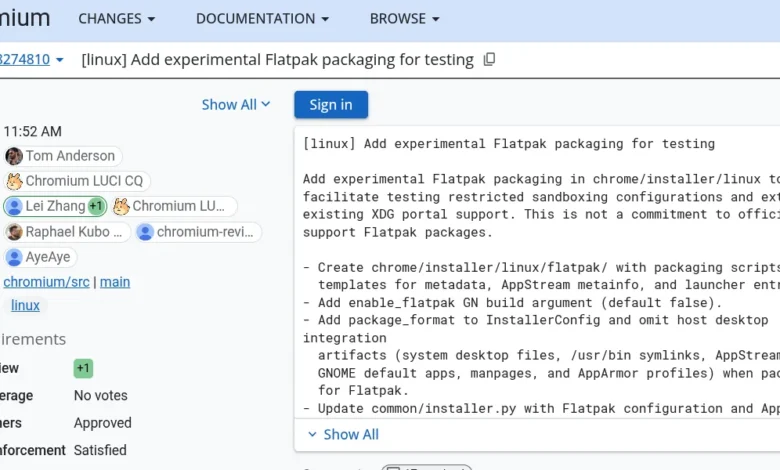
Task: Click the change number 3274810 link
Action: (25, 60)
